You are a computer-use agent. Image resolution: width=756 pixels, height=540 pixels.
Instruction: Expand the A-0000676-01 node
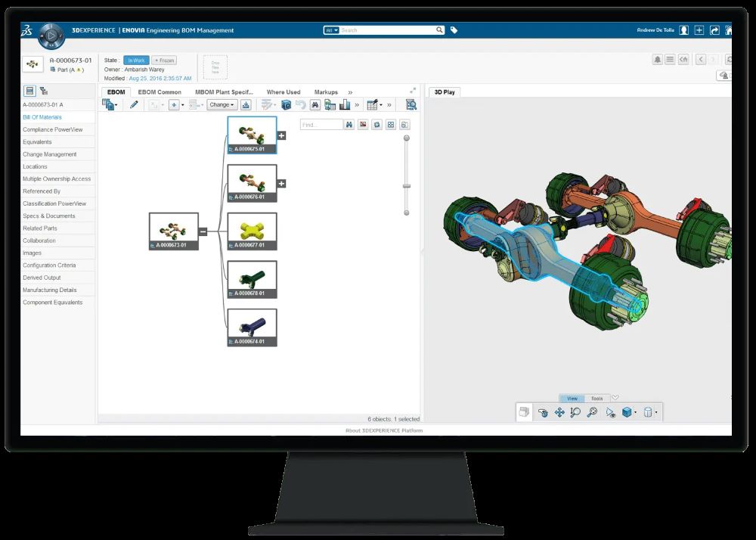point(281,183)
